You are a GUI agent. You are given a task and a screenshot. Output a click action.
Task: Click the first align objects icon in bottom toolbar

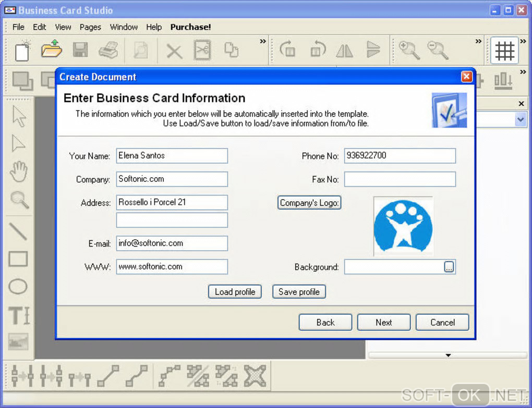22,376
